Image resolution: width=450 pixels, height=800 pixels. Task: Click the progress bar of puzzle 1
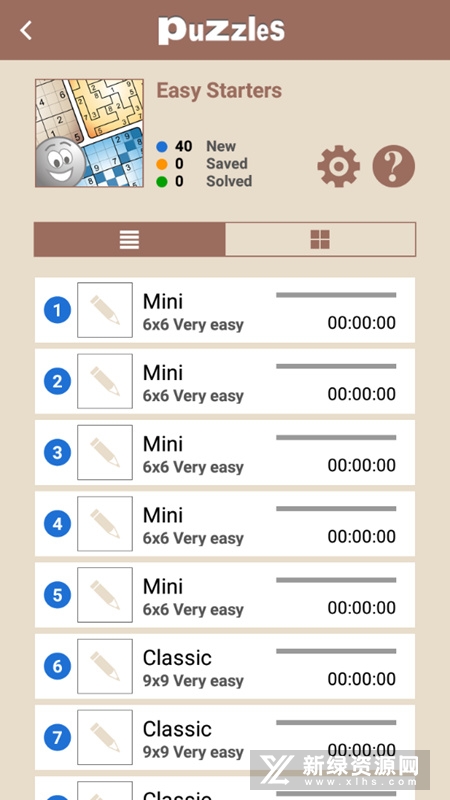(x=336, y=295)
